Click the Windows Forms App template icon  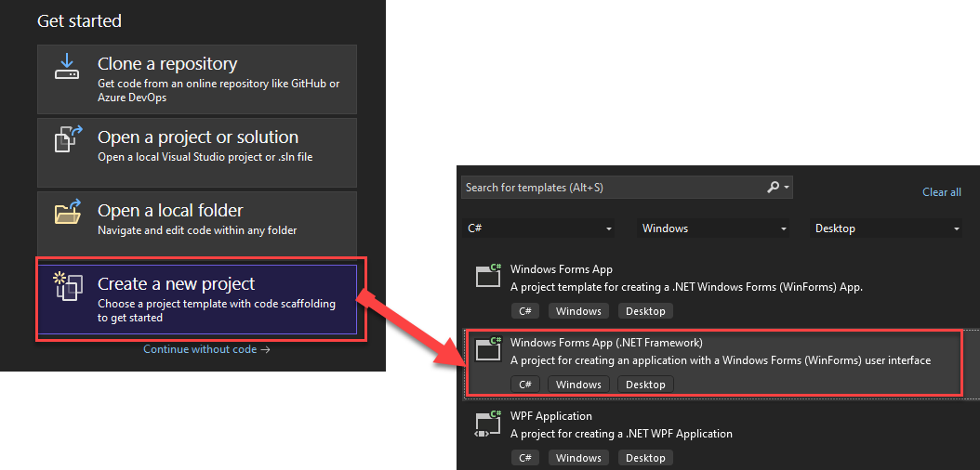pos(488,275)
